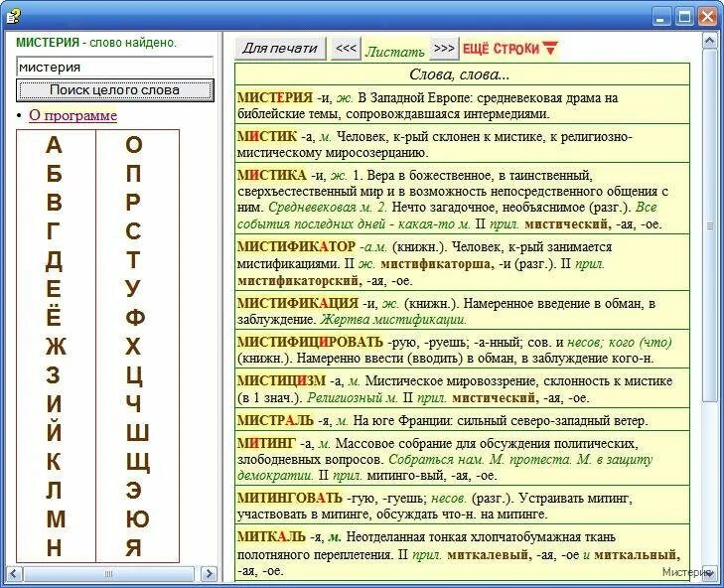The image size is (724, 588).
Task: Select letter Ц in the alphabet index
Action: pyautogui.click(x=134, y=376)
